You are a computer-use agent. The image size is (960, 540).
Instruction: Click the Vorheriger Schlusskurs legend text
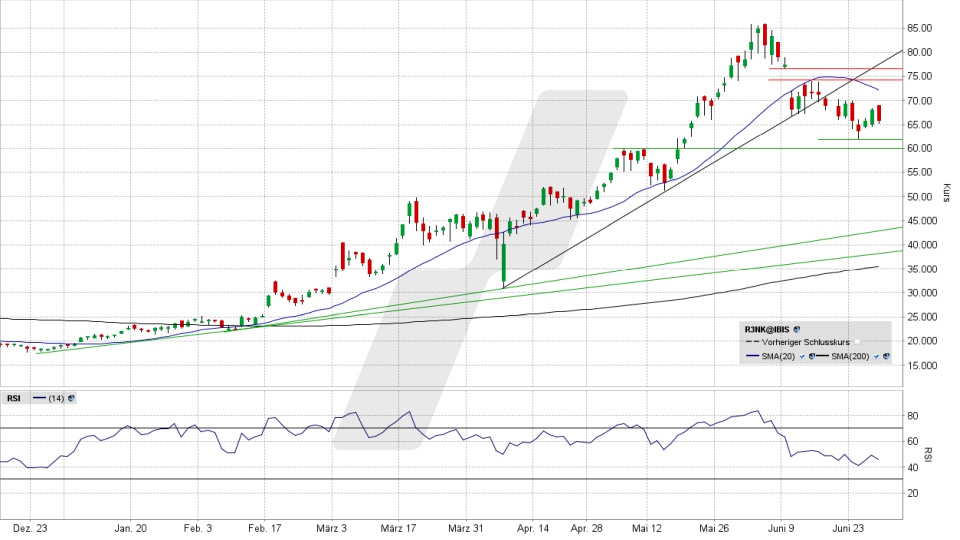pyautogui.click(x=805, y=342)
